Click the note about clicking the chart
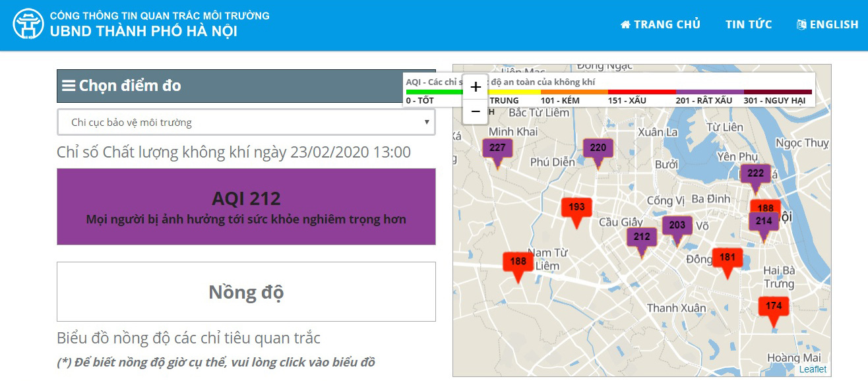Image resolution: width=868 pixels, height=381 pixels. click(216, 363)
